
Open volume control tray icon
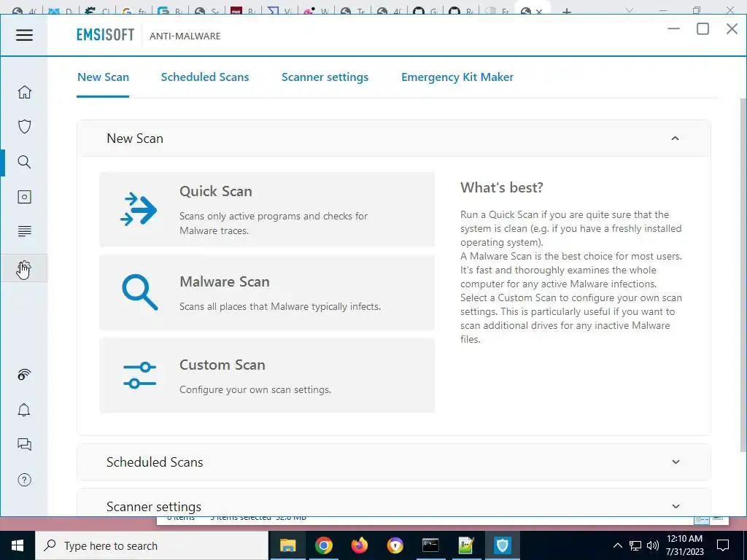(x=653, y=545)
